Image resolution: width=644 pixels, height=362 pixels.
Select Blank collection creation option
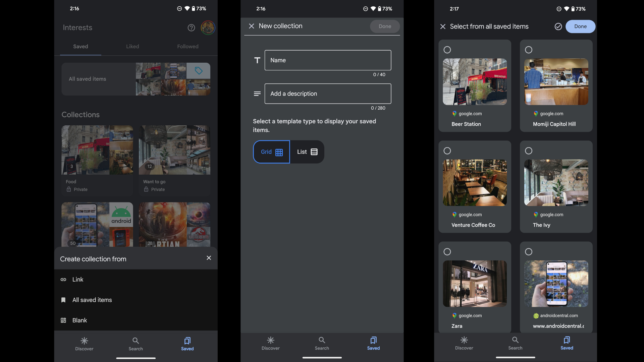pos(79,320)
